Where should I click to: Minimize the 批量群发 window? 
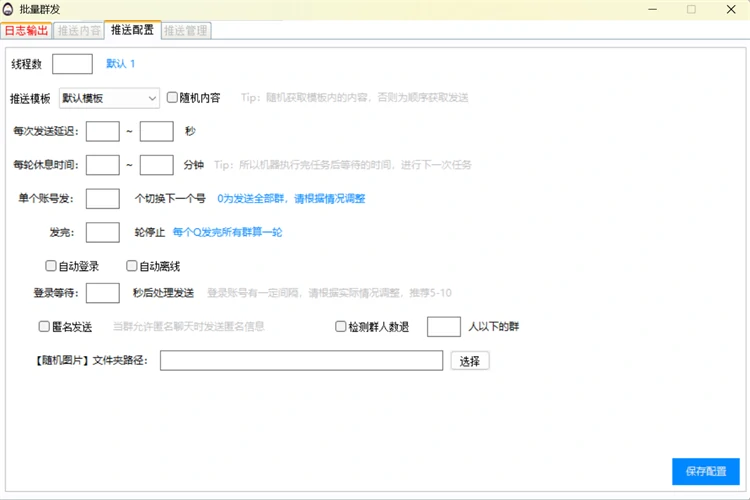tap(652, 9)
